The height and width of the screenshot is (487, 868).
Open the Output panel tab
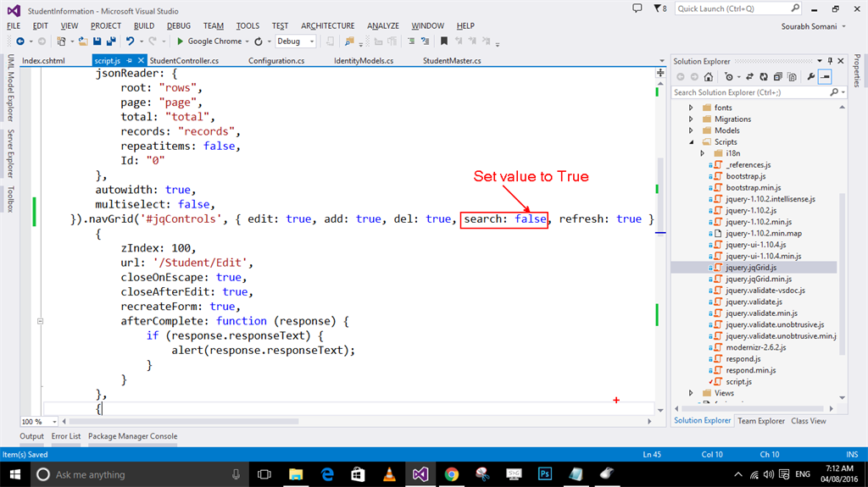31,436
